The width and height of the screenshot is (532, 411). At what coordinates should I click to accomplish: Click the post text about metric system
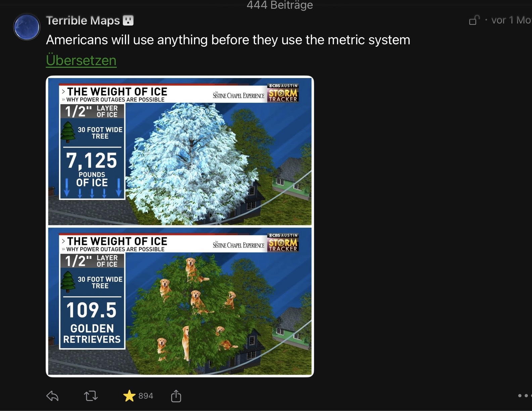tap(228, 40)
